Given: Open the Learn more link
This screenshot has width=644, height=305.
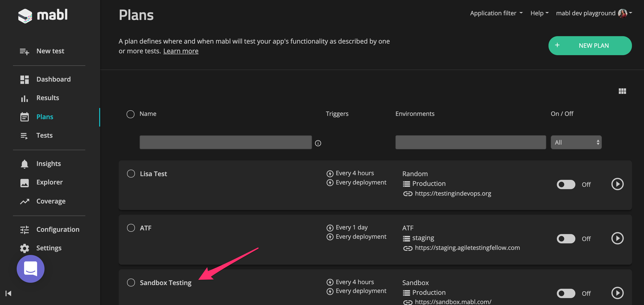Looking at the screenshot, I should click(x=181, y=51).
